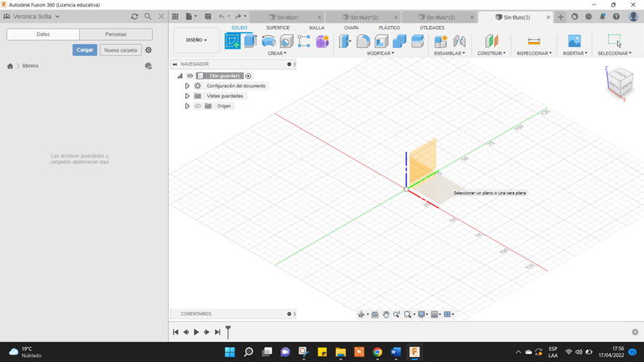Choose the Select window tool icon

click(x=614, y=41)
